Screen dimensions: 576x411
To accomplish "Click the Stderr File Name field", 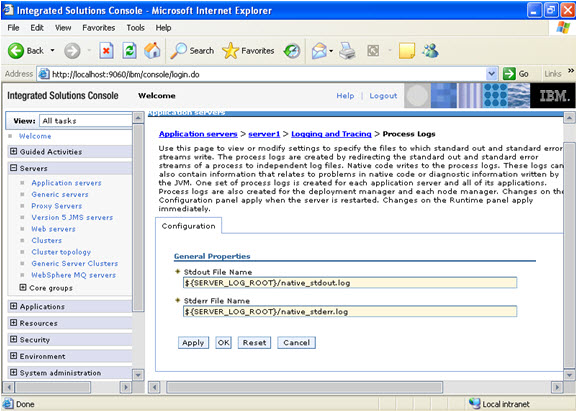I will coord(350,311).
